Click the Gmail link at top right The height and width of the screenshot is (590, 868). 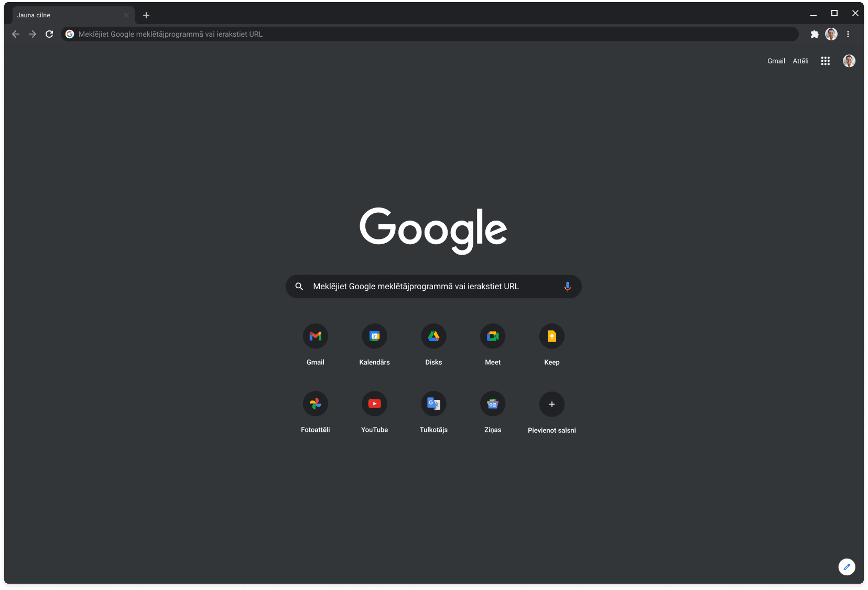776,61
